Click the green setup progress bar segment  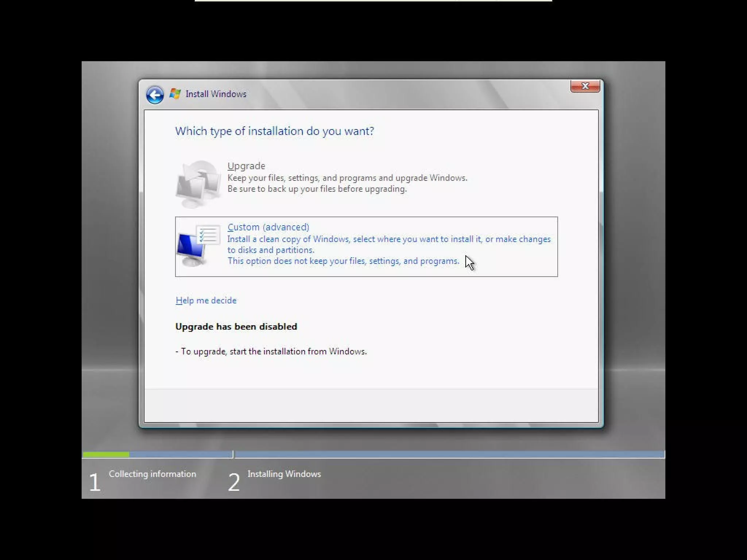[x=106, y=455]
